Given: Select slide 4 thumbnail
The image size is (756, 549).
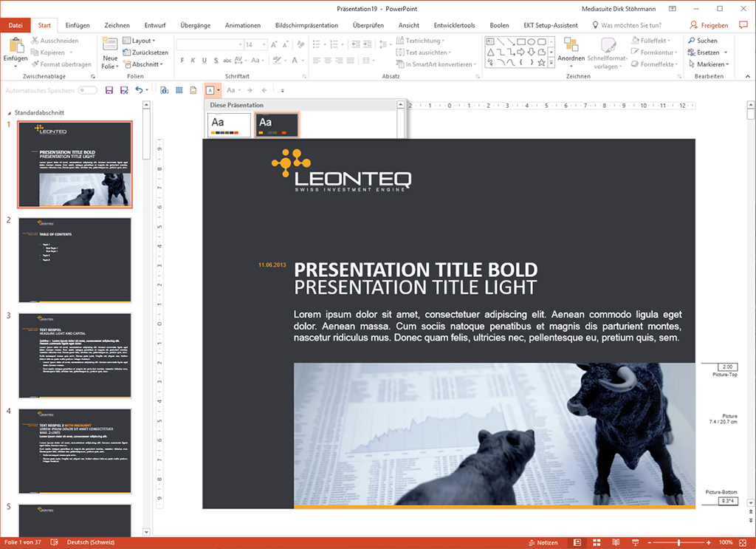Looking at the screenshot, I should coord(75,451).
